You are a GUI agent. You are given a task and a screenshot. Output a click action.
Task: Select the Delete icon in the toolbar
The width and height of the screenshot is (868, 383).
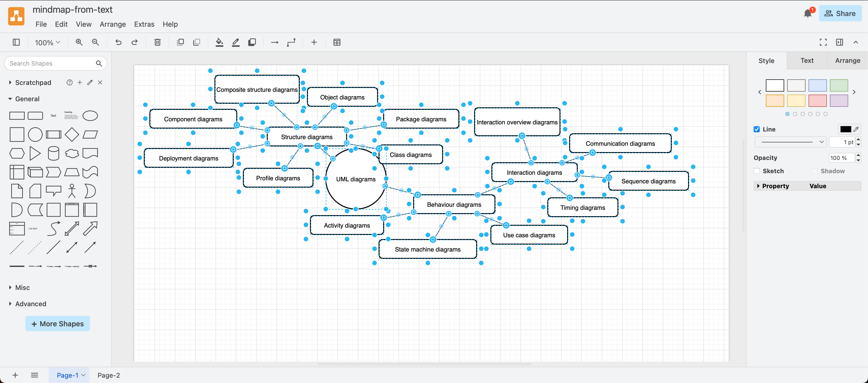[x=157, y=42]
